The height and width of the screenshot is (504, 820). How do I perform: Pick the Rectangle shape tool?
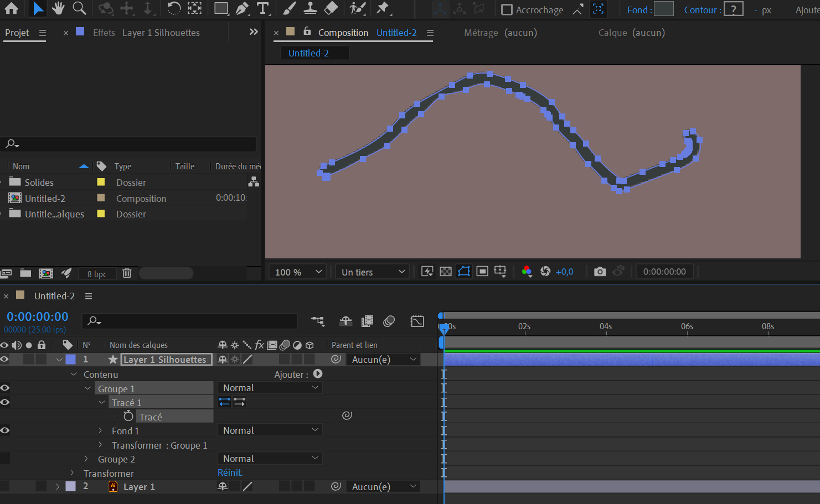click(221, 8)
